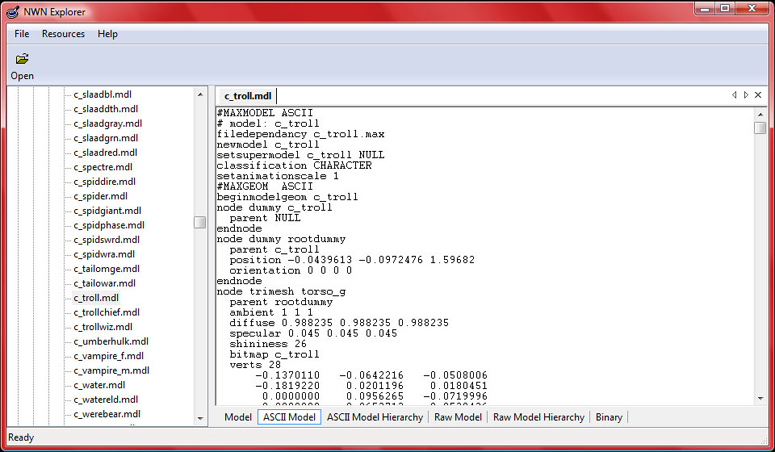This screenshot has width=775, height=452.
Task: Click the 'shininess 26' line
Action: pos(268,344)
